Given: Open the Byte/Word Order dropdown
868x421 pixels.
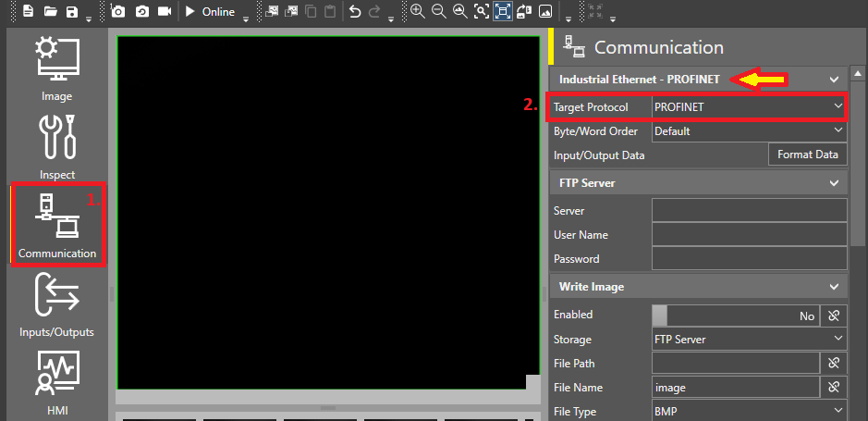Looking at the screenshot, I should click(749, 131).
